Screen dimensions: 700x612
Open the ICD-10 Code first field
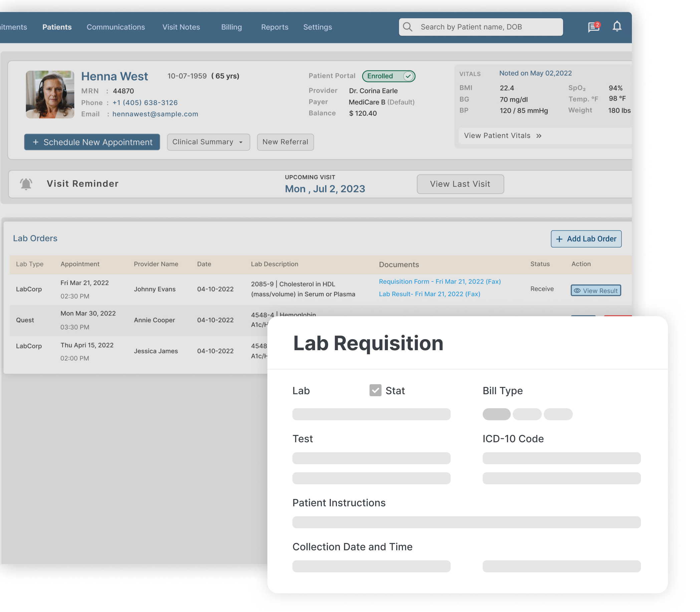561,458
